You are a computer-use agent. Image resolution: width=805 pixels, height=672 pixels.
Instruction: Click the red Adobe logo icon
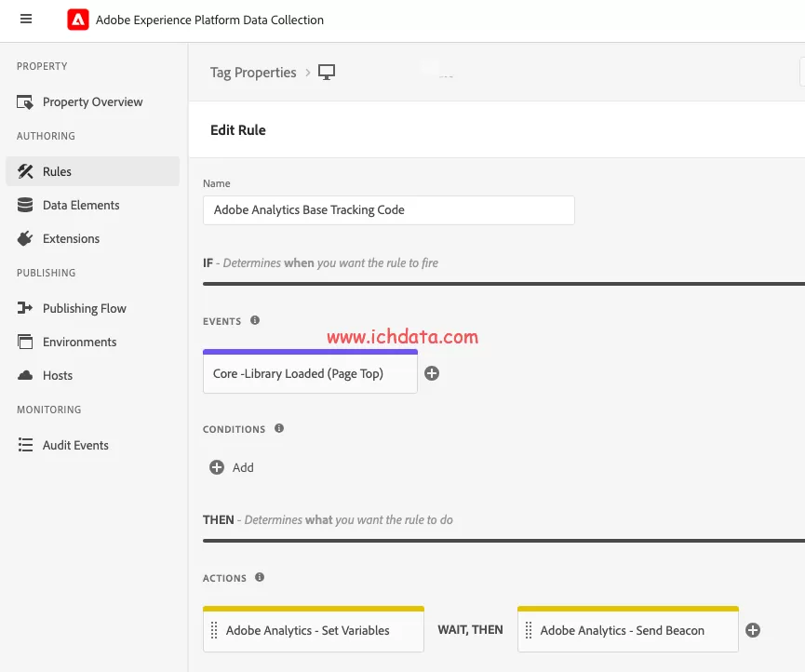(78, 20)
